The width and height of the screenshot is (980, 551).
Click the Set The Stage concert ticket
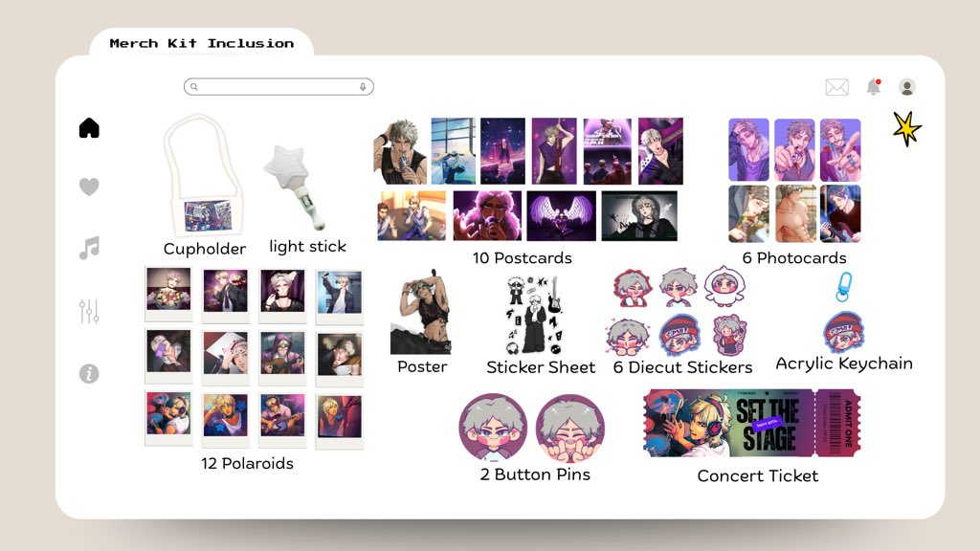tap(756, 421)
